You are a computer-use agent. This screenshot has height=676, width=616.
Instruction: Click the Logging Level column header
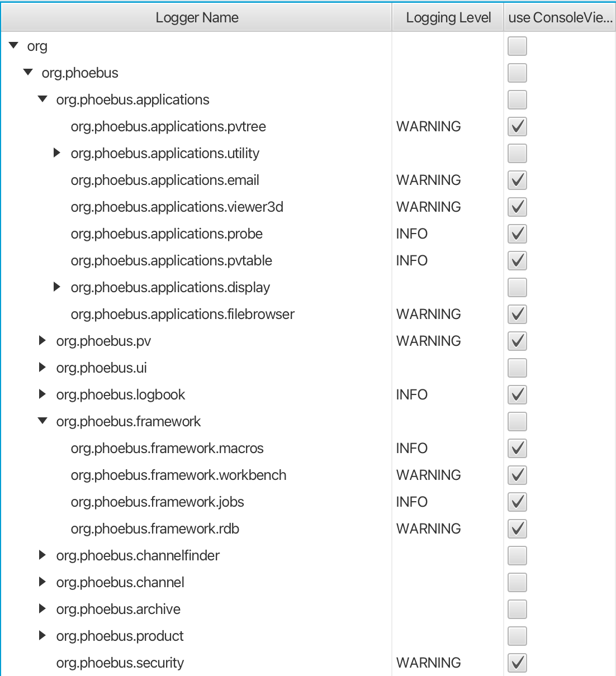pyautogui.click(x=447, y=17)
